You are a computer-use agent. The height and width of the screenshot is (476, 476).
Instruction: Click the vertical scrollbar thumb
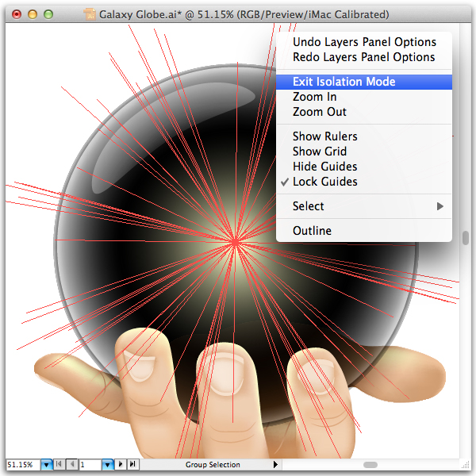[x=466, y=238]
